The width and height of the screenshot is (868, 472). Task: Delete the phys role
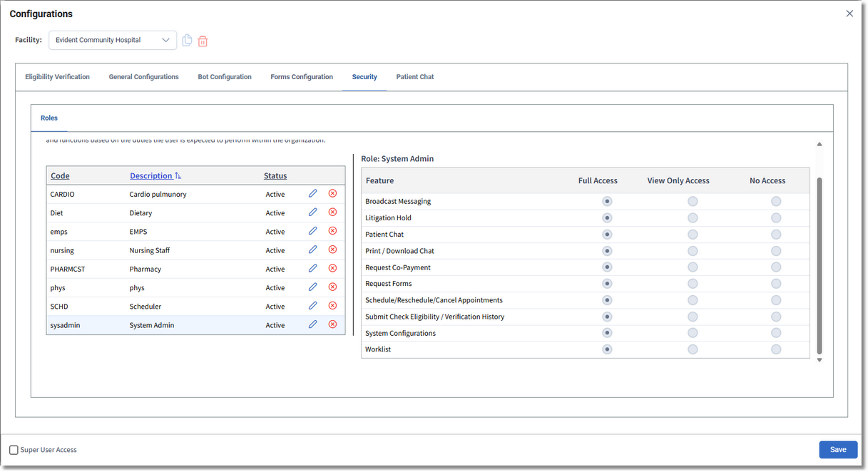tap(332, 287)
